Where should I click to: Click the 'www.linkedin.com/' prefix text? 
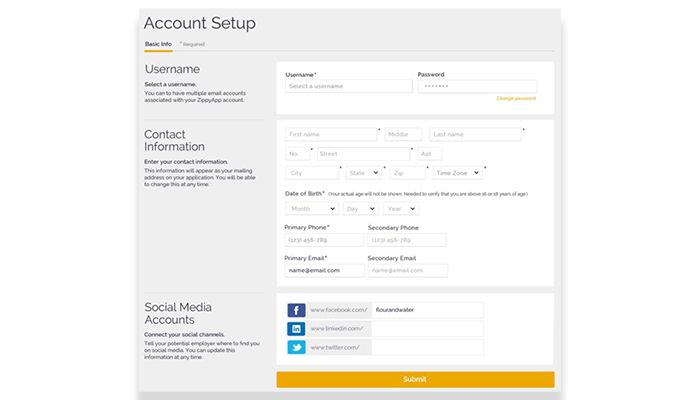coord(337,329)
